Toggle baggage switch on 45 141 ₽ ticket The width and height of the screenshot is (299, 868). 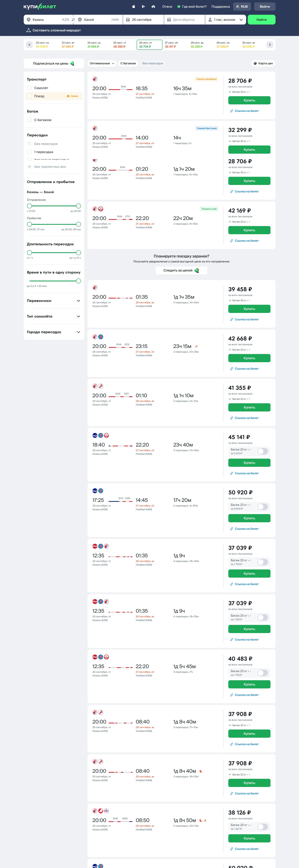[x=263, y=451]
